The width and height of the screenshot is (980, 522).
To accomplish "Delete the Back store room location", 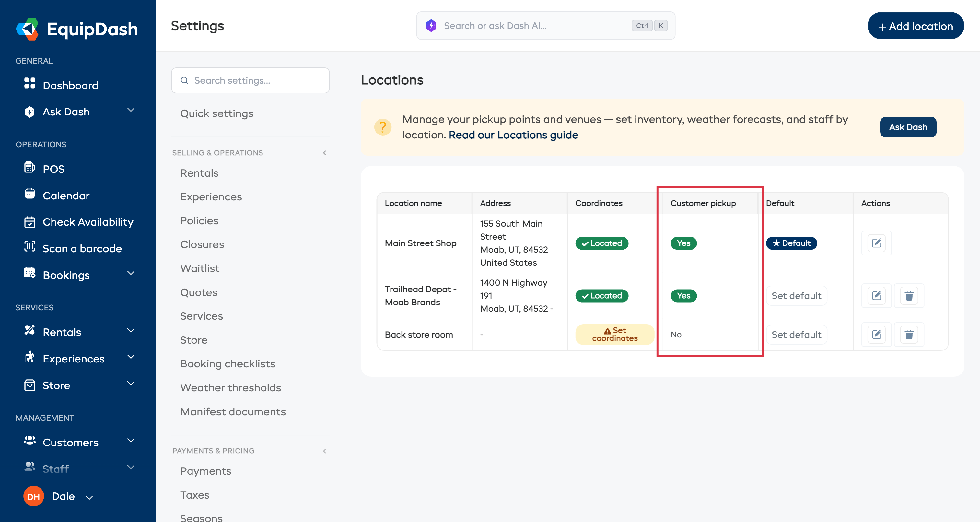I will 909,335.
